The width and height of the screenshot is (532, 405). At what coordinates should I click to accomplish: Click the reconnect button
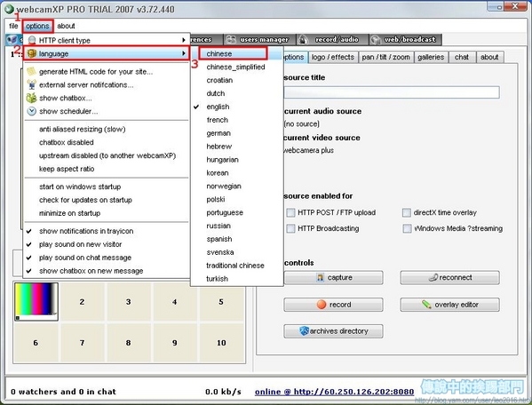tap(450, 277)
